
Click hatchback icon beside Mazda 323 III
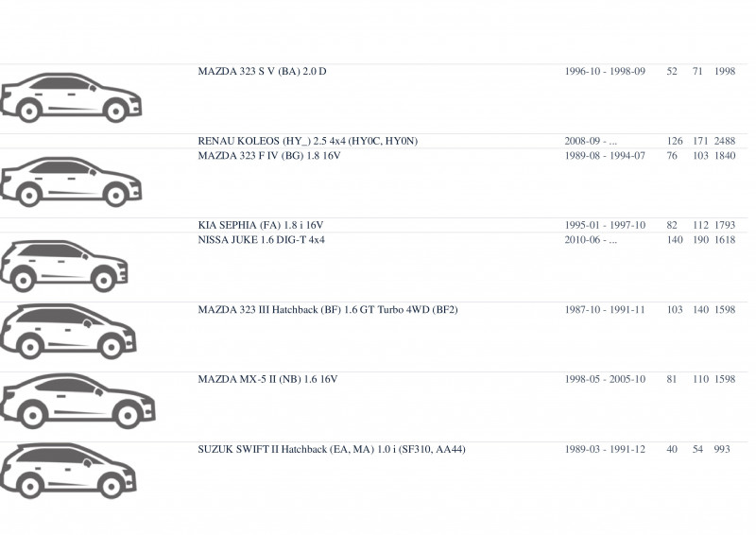tap(68, 332)
